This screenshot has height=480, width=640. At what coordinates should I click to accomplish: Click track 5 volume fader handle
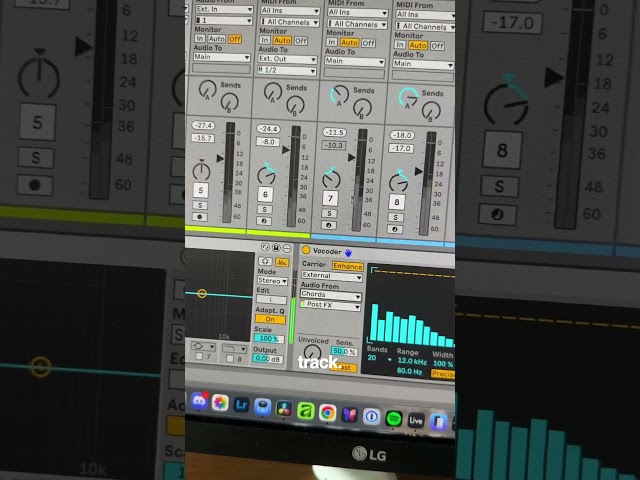coord(220,158)
